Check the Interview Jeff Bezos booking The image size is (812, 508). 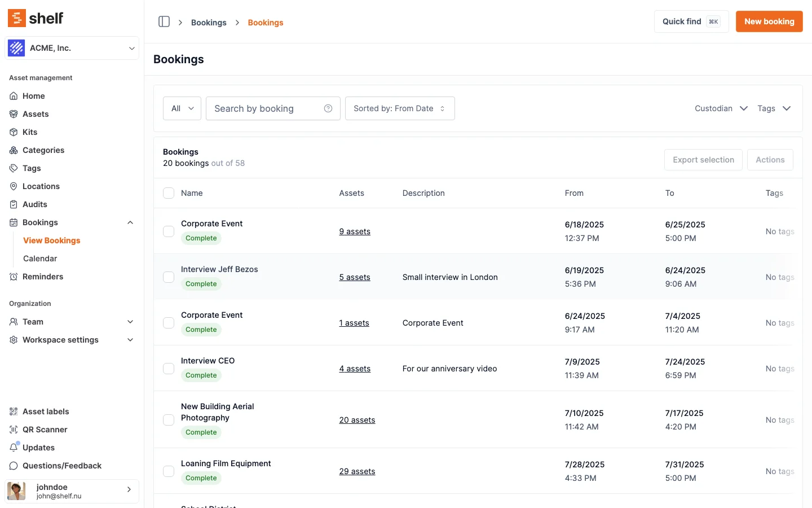tap(169, 277)
